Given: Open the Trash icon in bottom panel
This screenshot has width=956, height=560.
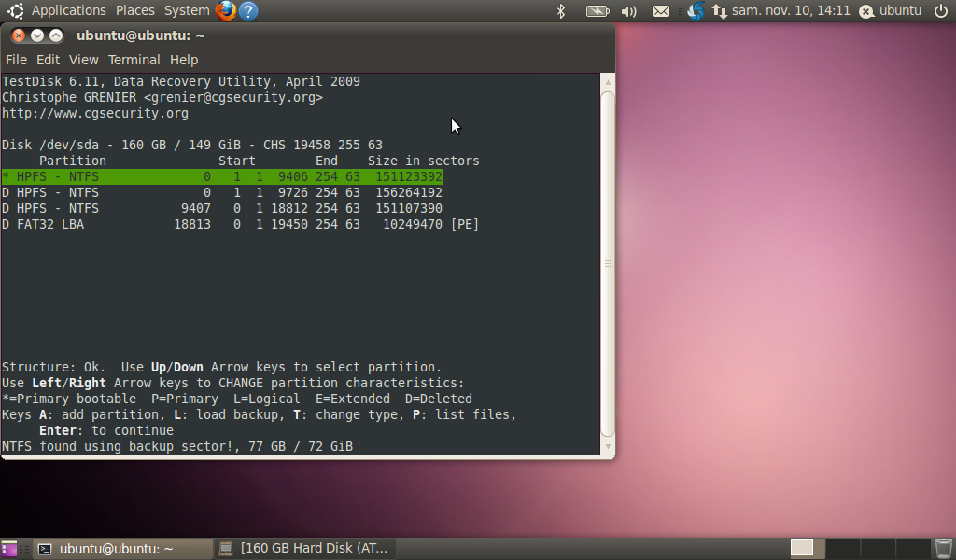Looking at the screenshot, I should 943,548.
